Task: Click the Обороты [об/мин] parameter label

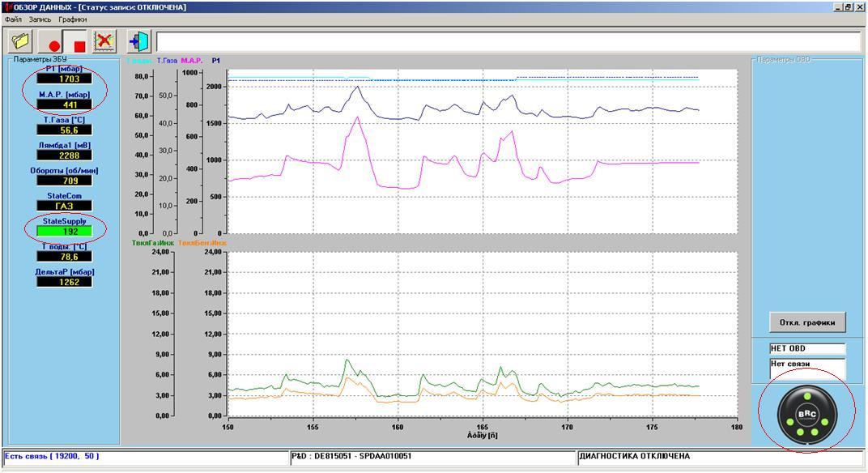Action: point(64,171)
